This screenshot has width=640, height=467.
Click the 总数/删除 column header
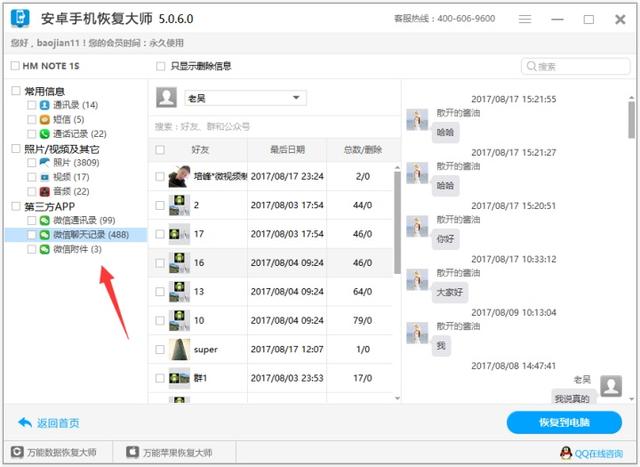[x=363, y=150]
